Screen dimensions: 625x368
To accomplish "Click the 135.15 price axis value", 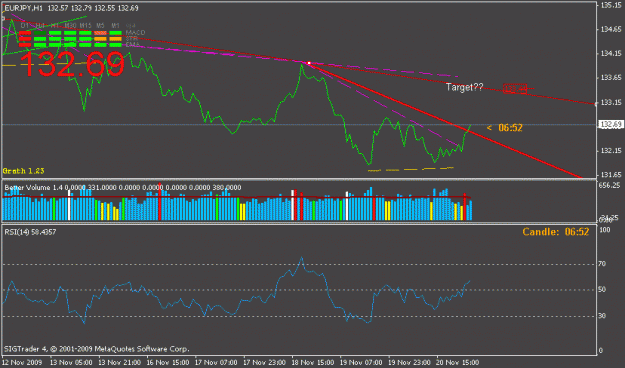I will pyautogui.click(x=611, y=5).
